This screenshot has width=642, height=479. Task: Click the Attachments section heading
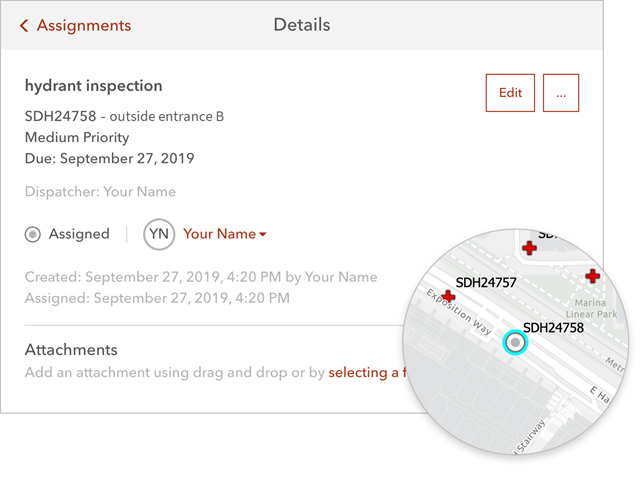[71, 350]
